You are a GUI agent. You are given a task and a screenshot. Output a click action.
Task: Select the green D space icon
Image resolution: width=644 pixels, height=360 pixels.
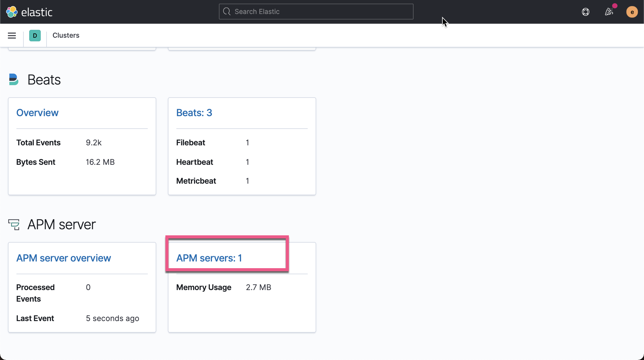[35, 36]
